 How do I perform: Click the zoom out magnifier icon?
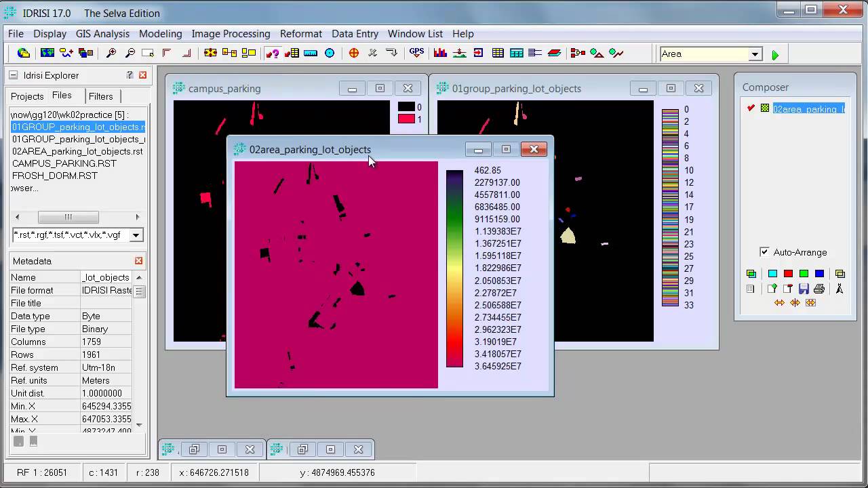click(x=130, y=53)
